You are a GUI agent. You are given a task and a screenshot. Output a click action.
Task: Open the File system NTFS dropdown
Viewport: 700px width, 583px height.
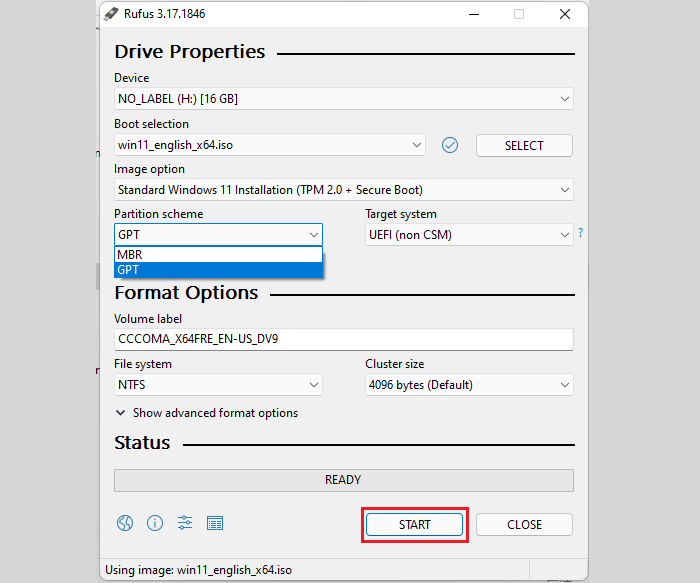(218, 384)
